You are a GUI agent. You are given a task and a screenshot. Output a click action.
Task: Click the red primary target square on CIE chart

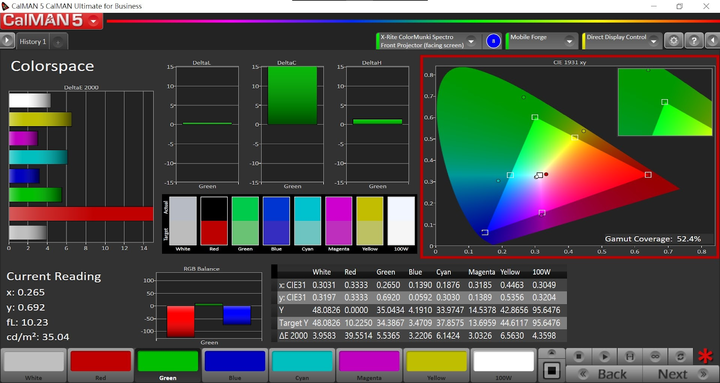pos(648,175)
